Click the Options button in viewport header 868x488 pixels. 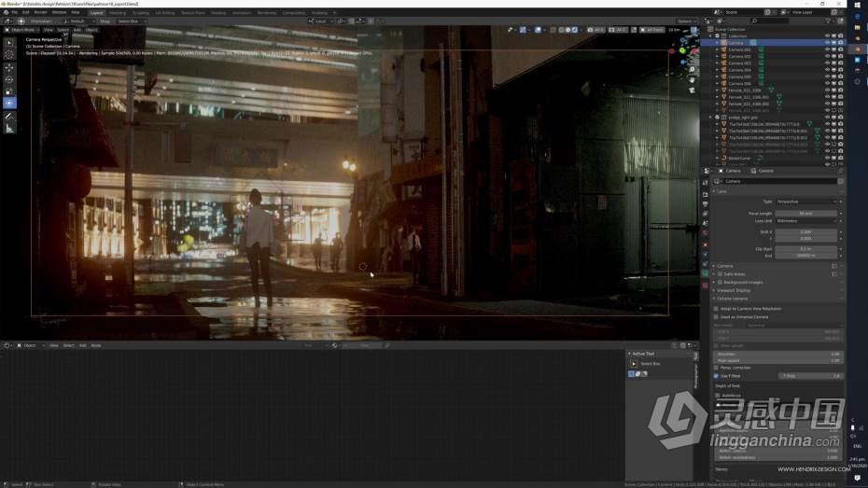click(686, 21)
